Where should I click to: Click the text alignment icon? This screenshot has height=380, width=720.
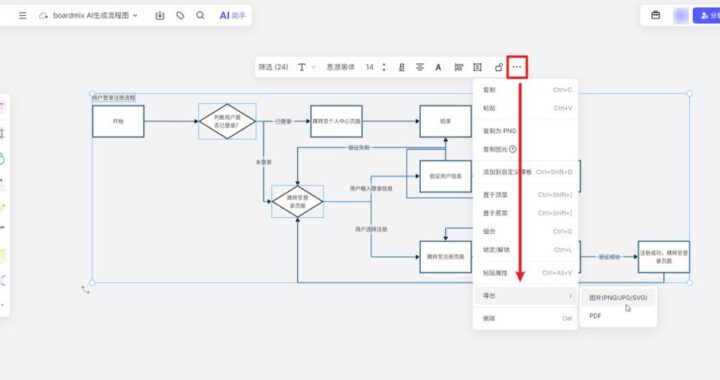tap(420, 67)
